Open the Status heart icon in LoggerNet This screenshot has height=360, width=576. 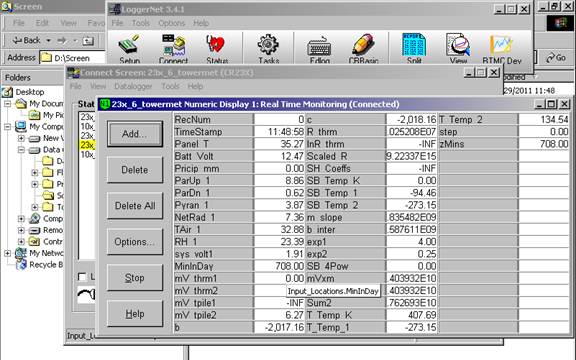(x=217, y=48)
